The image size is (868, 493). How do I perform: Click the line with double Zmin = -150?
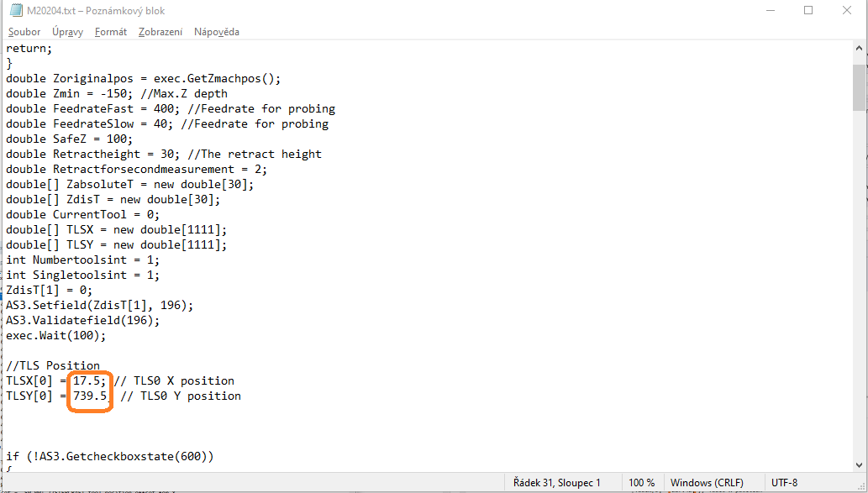117,93
